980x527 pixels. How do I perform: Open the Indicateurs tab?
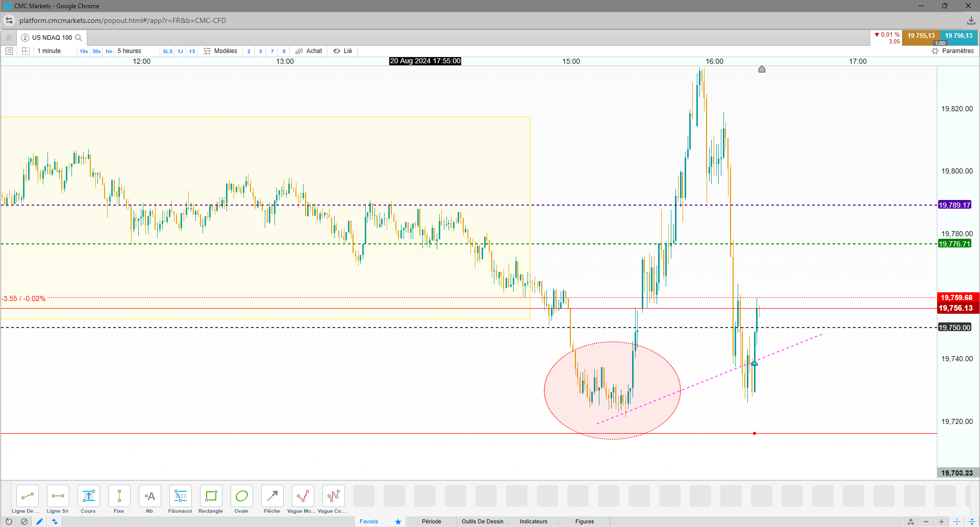[x=534, y=521]
